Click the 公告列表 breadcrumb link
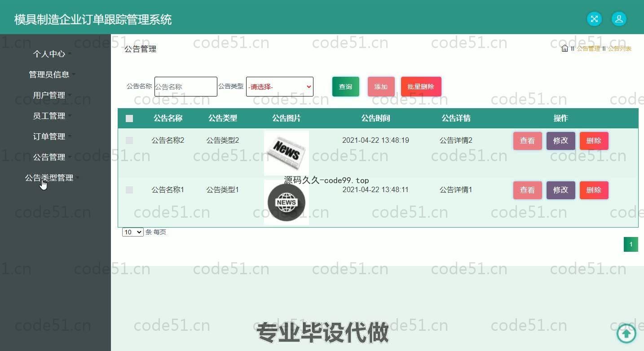 620,48
